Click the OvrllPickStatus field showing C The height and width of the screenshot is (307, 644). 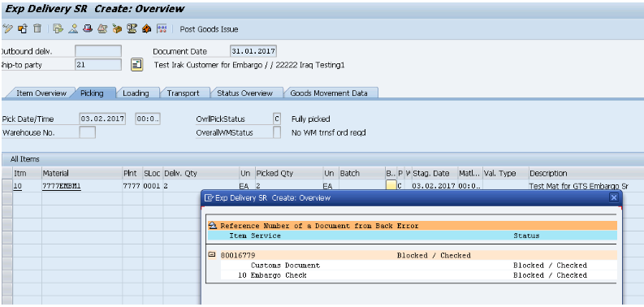pos(277,119)
